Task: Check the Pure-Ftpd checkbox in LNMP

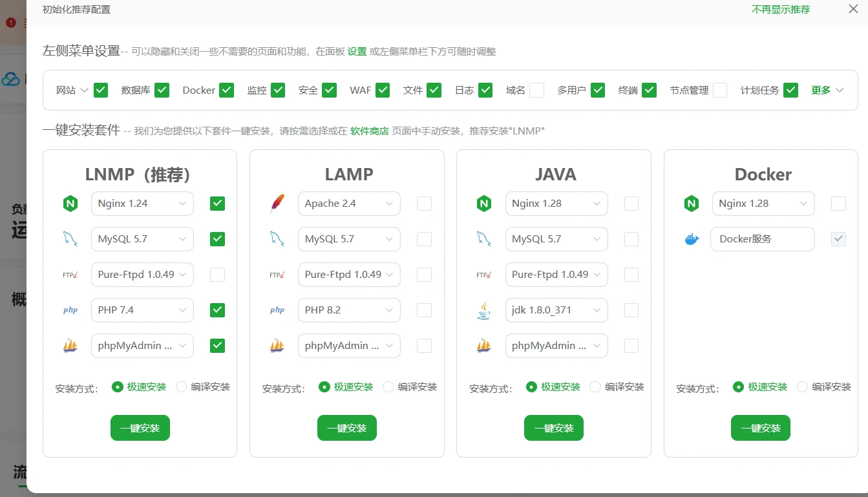Action: pos(218,275)
